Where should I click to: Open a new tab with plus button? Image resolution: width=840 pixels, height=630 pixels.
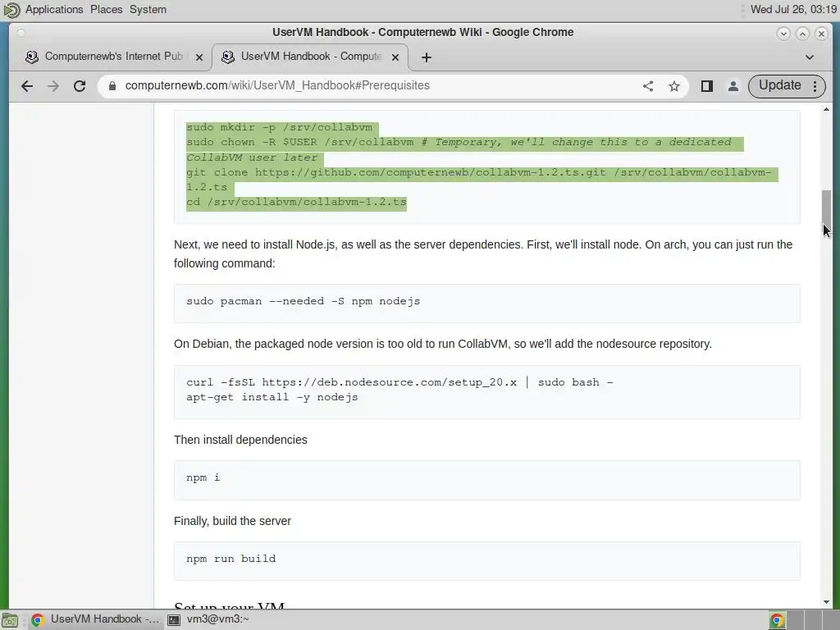[426, 57]
